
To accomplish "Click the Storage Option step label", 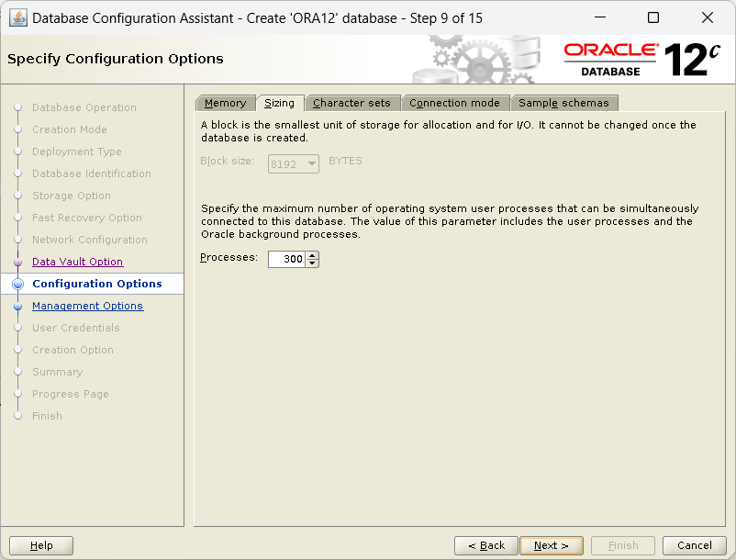I will click(72, 196).
